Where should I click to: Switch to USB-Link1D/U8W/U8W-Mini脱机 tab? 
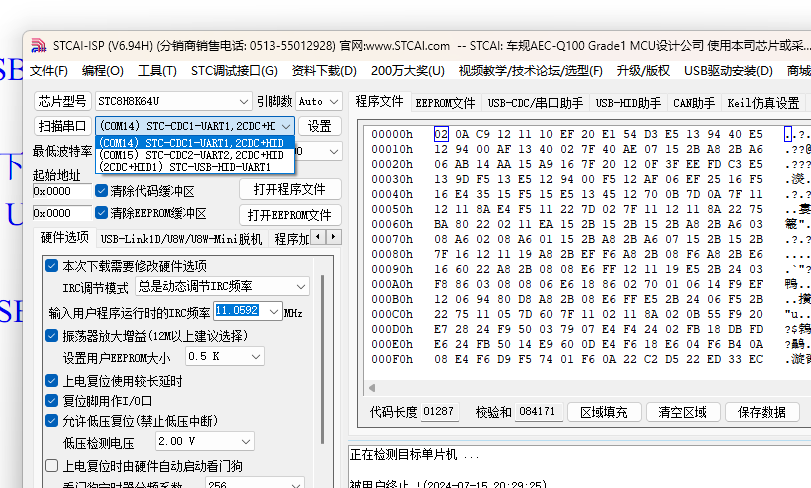181,239
